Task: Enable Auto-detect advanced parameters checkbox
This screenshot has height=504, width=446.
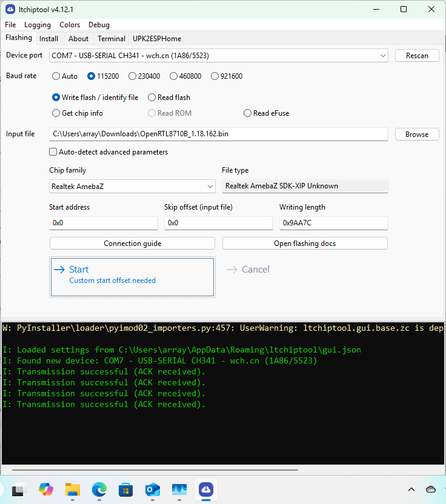Action: click(x=108, y=151)
